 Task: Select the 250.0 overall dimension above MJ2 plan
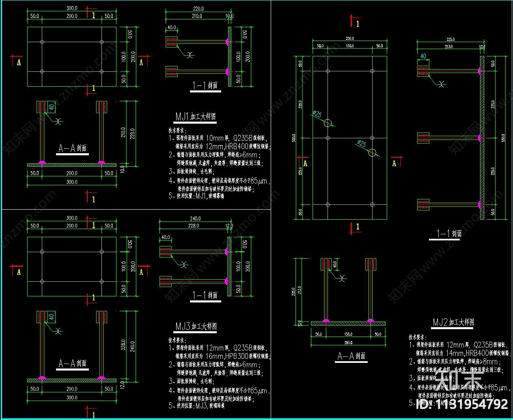[x=349, y=39]
